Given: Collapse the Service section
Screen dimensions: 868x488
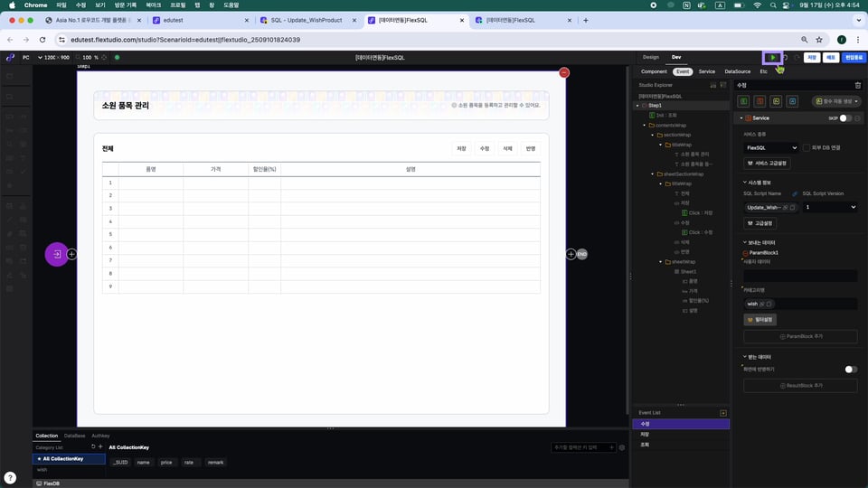Looking at the screenshot, I should (x=741, y=117).
